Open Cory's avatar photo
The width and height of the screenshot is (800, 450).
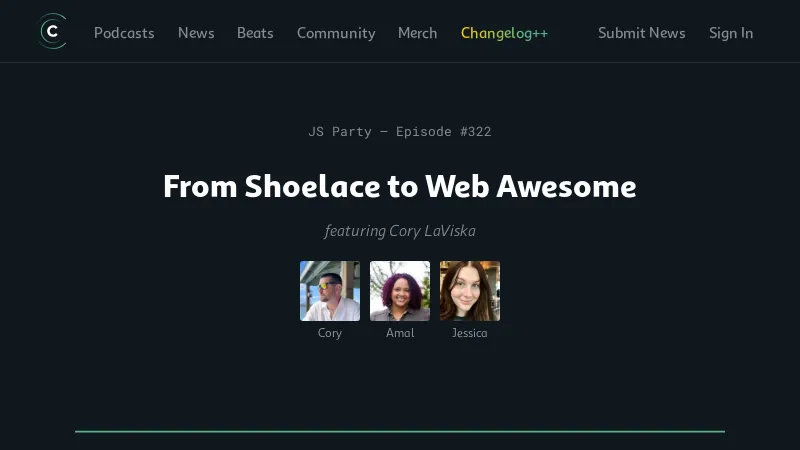pyautogui.click(x=330, y=291)
